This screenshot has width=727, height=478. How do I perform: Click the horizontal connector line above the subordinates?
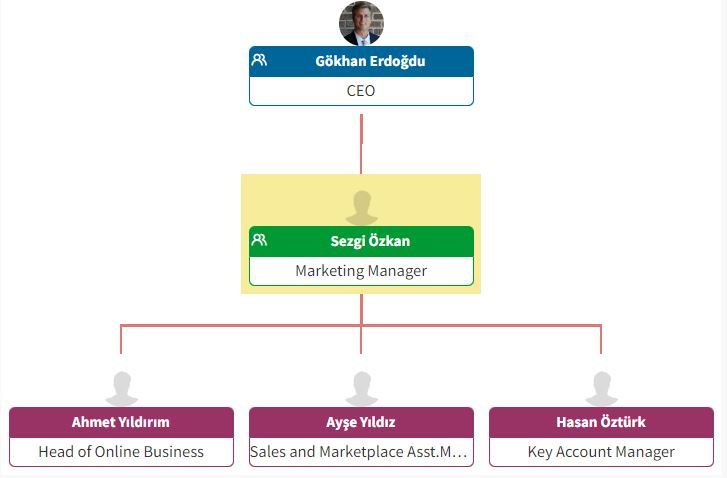pos(361,326)
